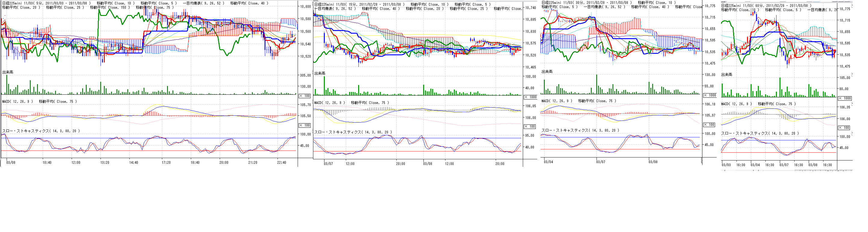The width and height of the screenshot is (868, 232).
Task: Click the 10,600 price label on 5分 chart axis
Action: (x=305, y=6)
